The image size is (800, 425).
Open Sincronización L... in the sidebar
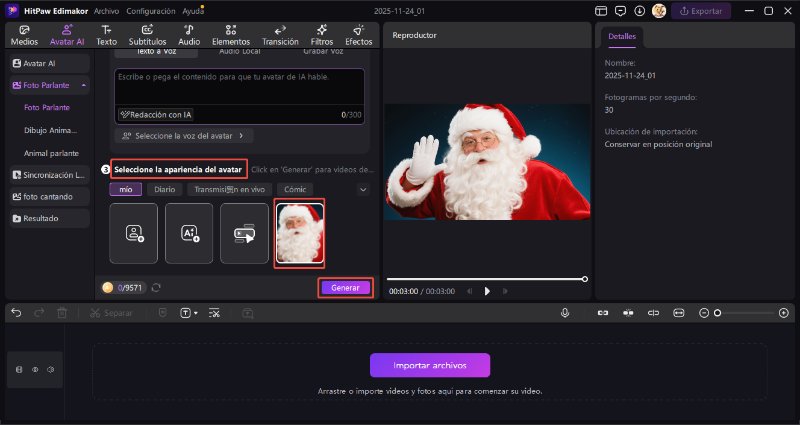click(x=49, y=174)
